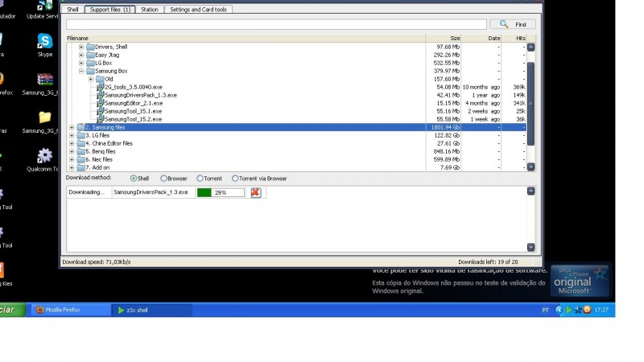
Task: Cancel the SamsungDriversPack download with red X
Action: pyautogui.click(x=255, y=192)
